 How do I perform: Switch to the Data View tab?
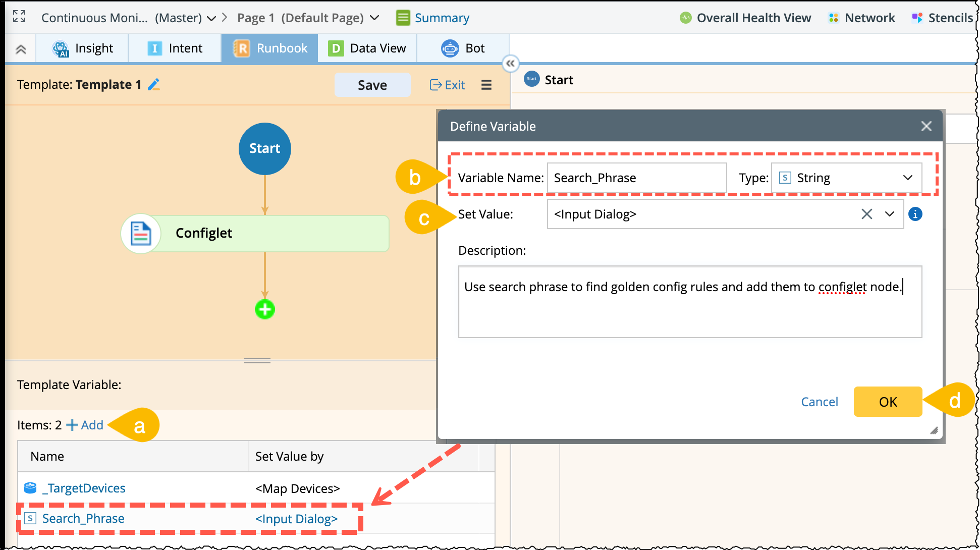(367, 48)
